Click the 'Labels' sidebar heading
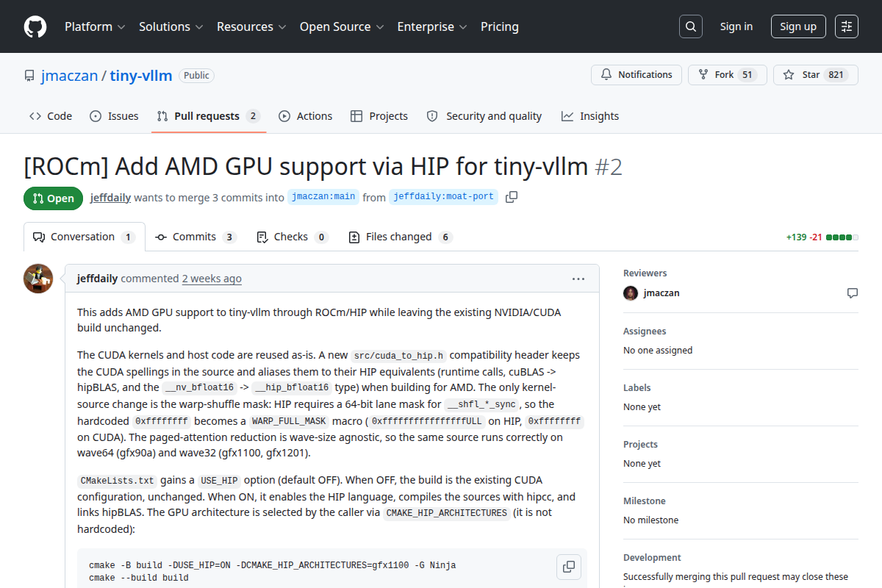 coord(637,388)
